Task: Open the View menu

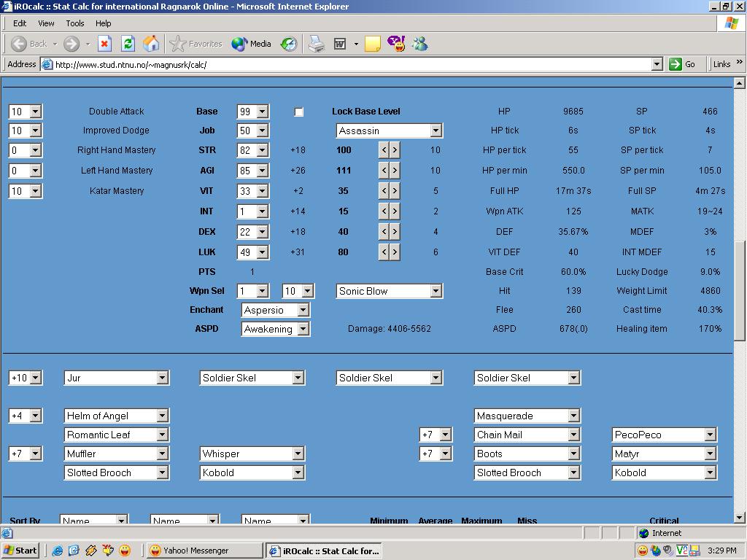Action: (46, 23)
